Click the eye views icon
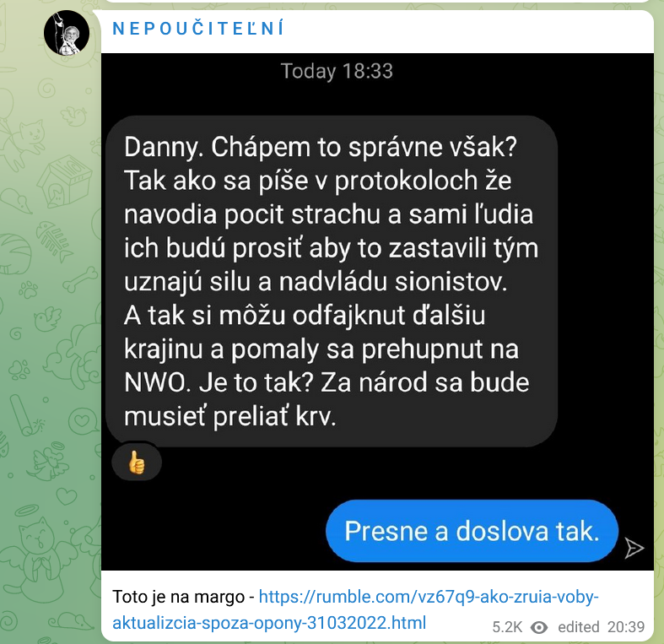The width and height of the screenshot is (664, 644). point(539,627)
